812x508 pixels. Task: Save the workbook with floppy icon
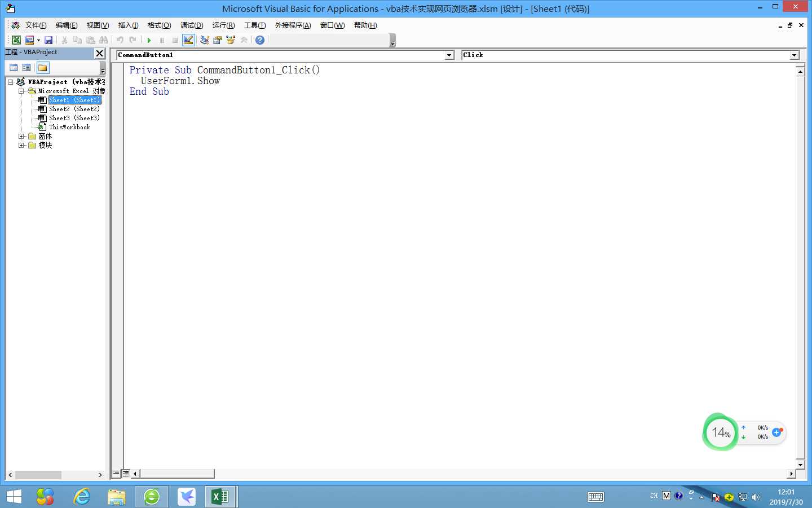pos(48,40)
